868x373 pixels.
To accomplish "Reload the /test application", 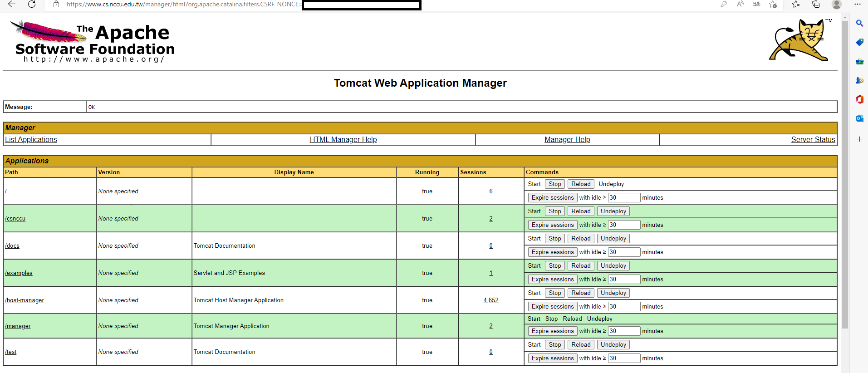I will [x=581, y=344].
